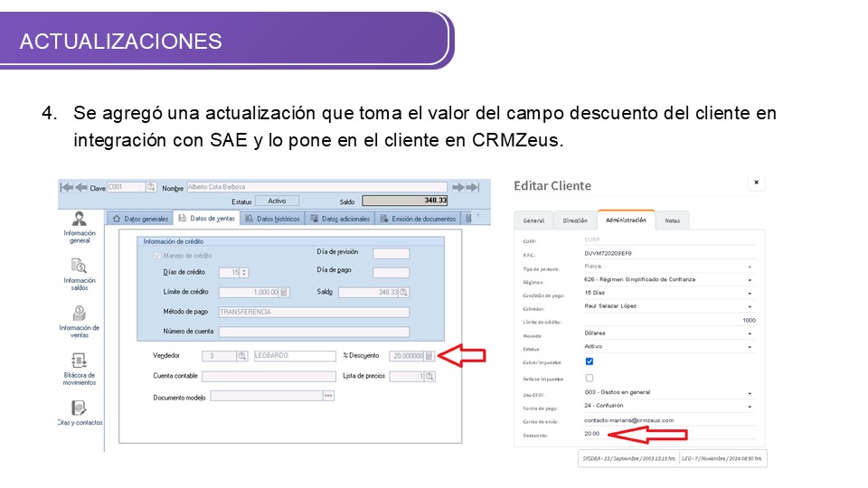Click Lista de precios lookup icon
Screen dimensions: 868x488
pyautogui.click(x=429, y=376)
